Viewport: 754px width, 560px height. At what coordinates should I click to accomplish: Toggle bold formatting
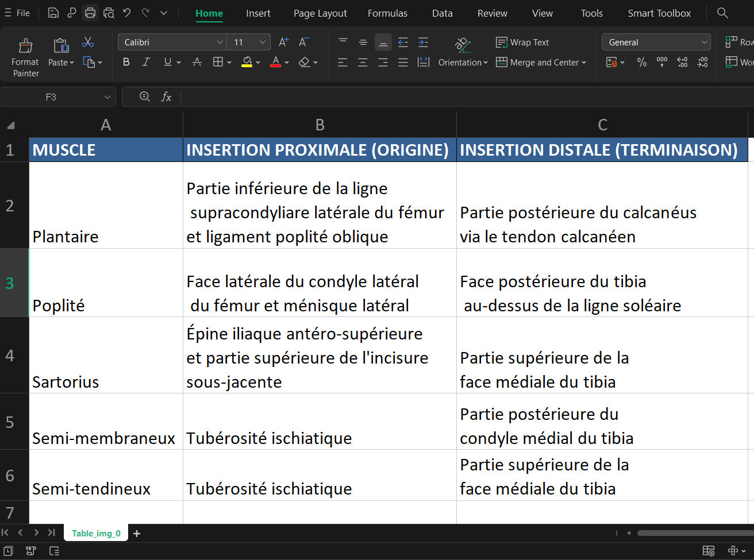point(126,62)
